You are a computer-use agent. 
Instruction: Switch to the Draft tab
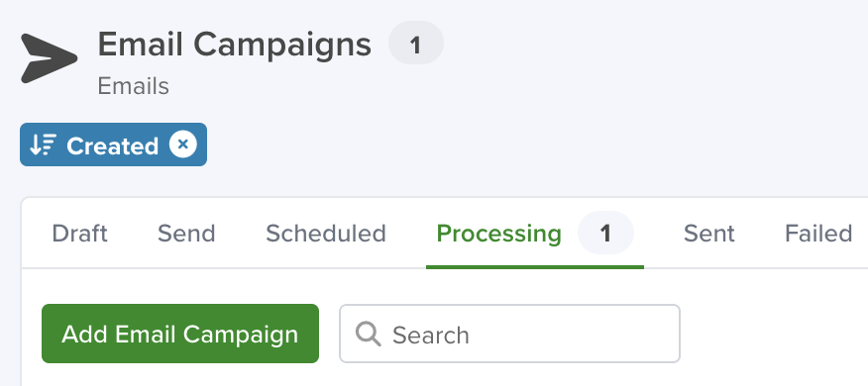coord(79,234)
